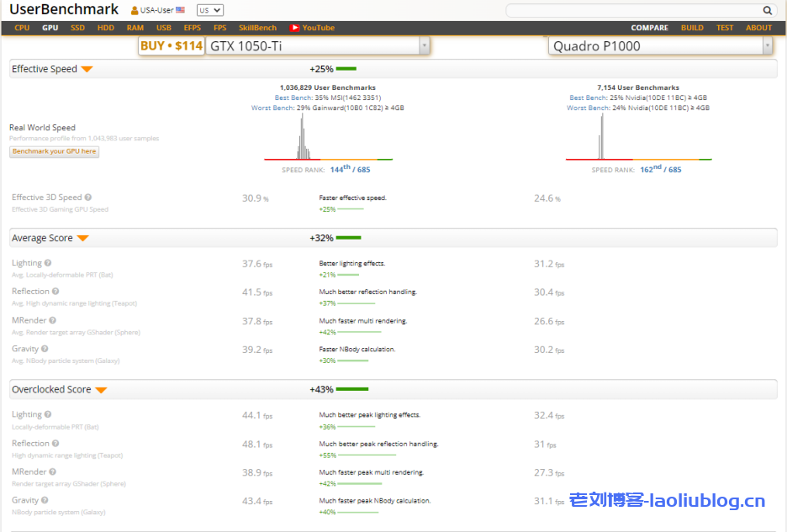Click the 144th speed rank link

click(340, 169)
